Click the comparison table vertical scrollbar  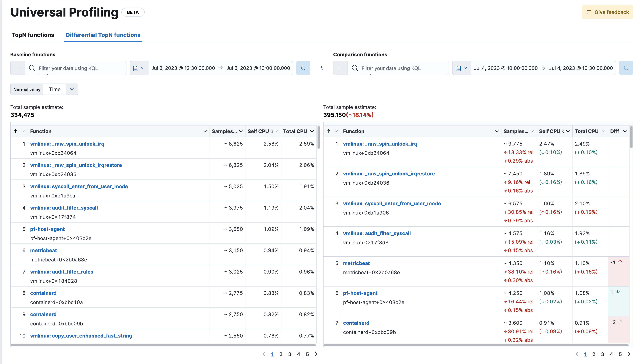click(631, 137)
